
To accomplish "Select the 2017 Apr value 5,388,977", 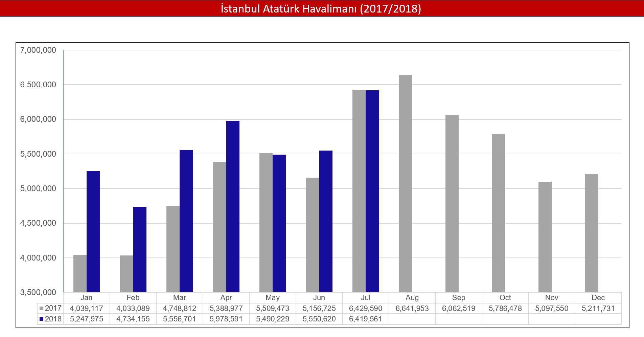I will click(x=226, y=309).
